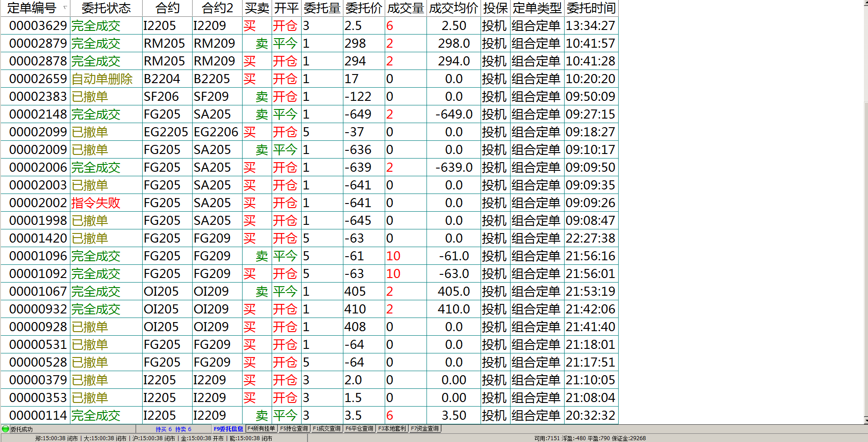This screenshot has width=868, height=442.
Task: Click 持卖 6 position status text
Action: [183, 429]
